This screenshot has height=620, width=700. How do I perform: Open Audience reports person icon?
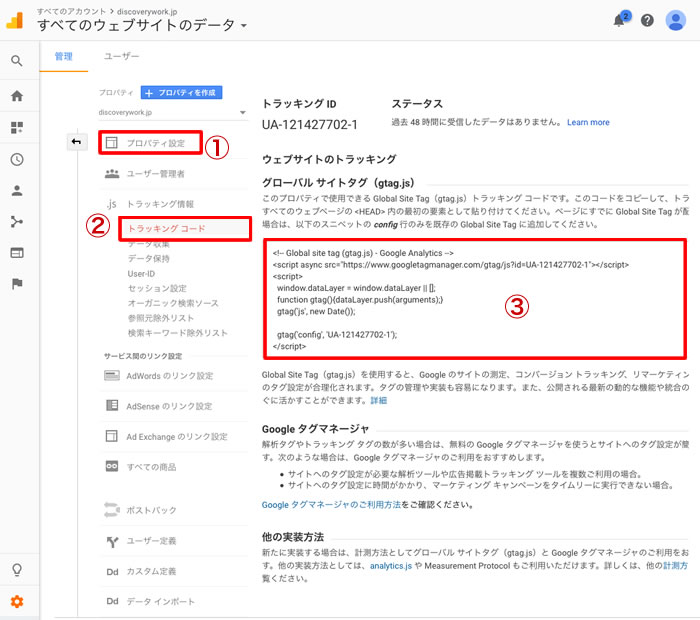(x=17, y=190)
